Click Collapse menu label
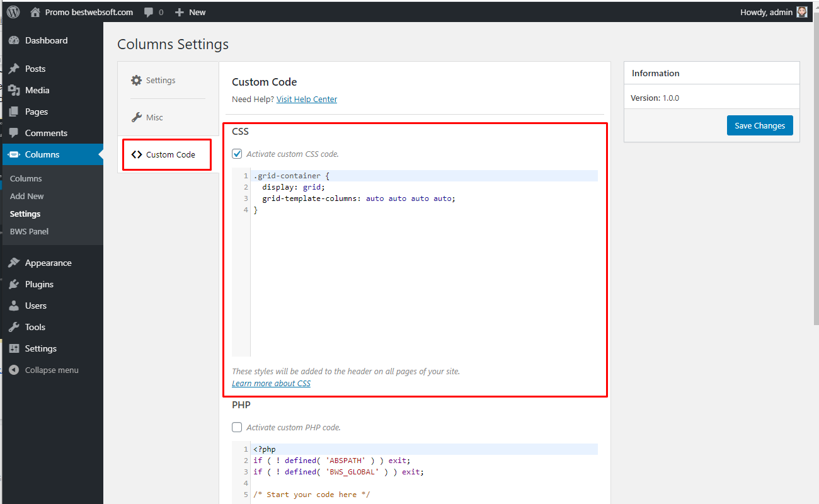819x504 pixels. pyautogui.click(x=52, y=370)
